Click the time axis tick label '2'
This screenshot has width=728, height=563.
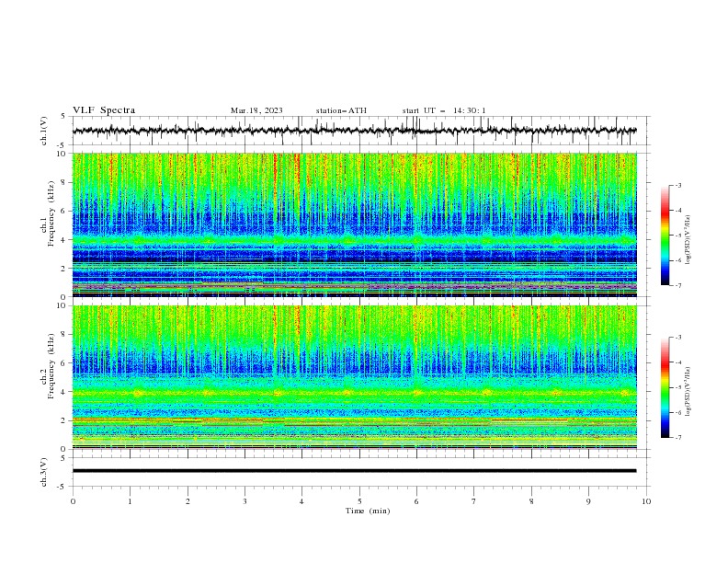click(188, 501)
